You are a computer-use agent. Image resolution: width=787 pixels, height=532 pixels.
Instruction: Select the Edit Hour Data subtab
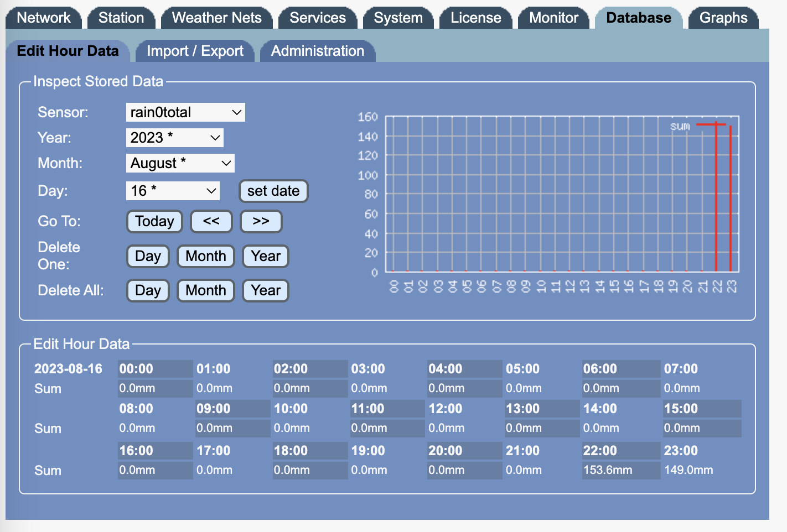pos(68,51)
